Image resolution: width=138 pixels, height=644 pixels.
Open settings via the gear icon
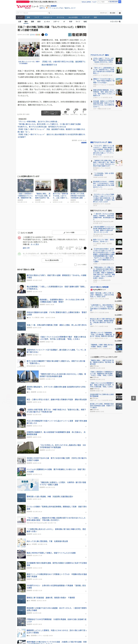[120, 13]
